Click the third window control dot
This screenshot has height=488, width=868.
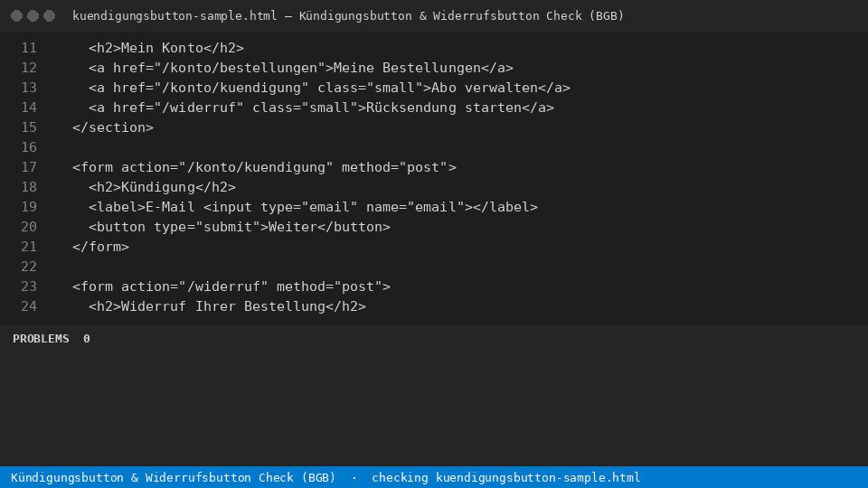[x=49, y=16]
